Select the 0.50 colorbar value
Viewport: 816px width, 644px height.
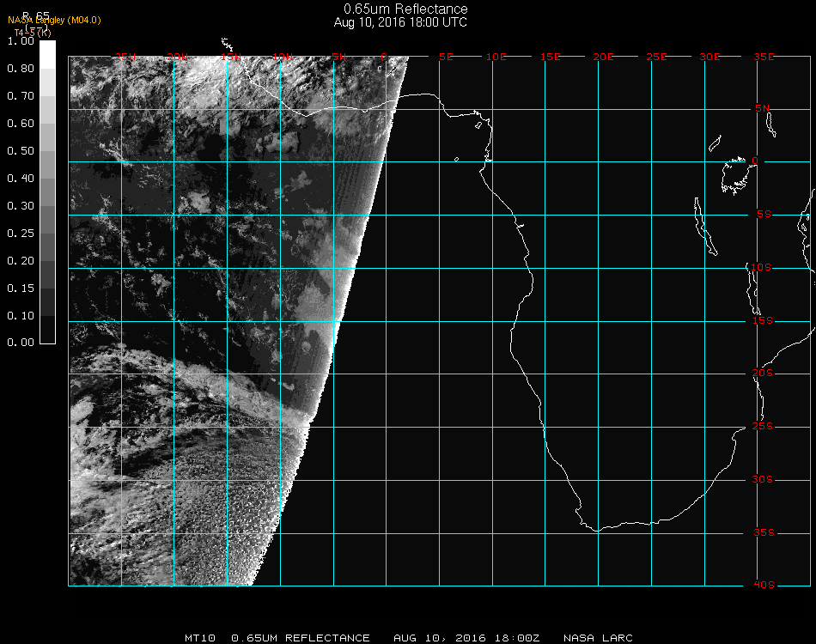tap(21, 151)
